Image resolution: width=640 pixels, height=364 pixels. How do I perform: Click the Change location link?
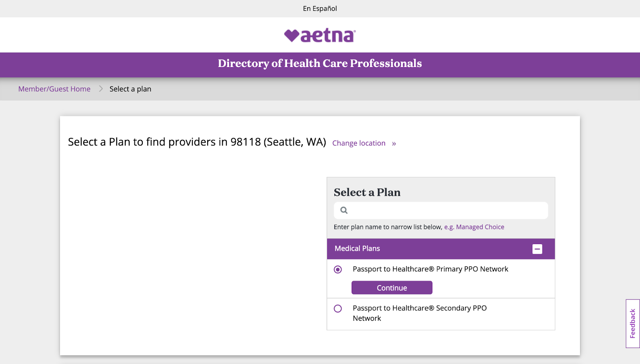click(359, 143)
